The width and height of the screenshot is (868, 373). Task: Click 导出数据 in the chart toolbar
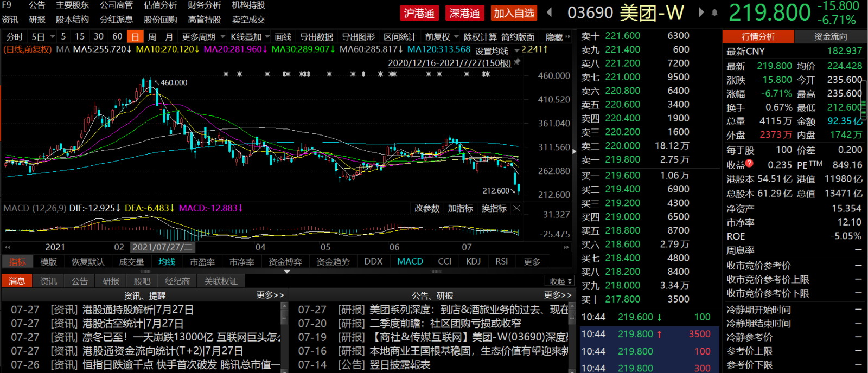pyautogui.click(x=316, y=37)
